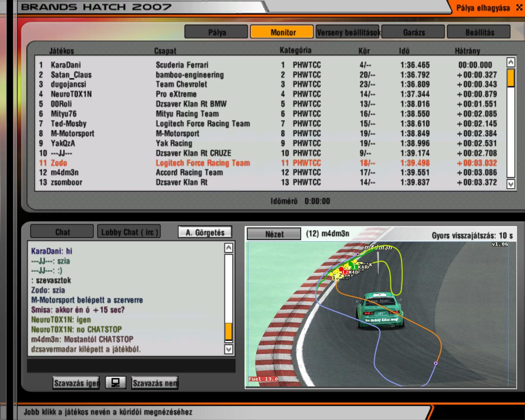
Task: Toggle the A. Görgetés auto-scroll button
Action: (205, 232)
